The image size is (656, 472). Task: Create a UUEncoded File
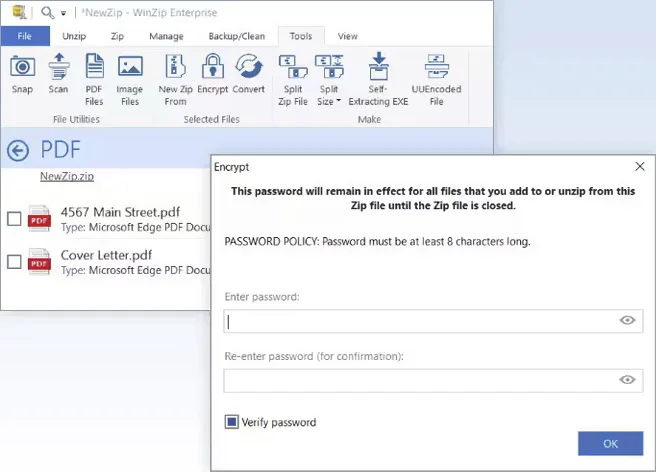pos(436,80)
